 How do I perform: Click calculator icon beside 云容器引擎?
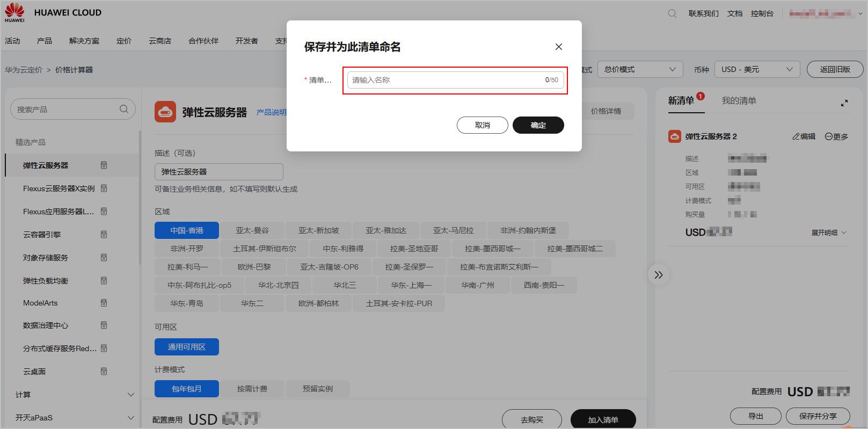(104, 235)
